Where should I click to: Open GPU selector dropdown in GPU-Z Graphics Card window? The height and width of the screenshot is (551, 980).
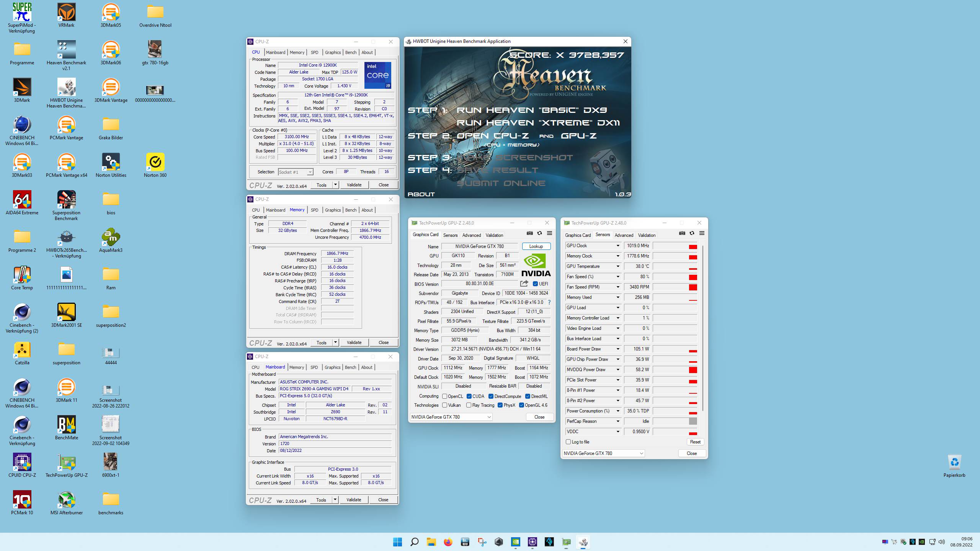tap(451, 417)
